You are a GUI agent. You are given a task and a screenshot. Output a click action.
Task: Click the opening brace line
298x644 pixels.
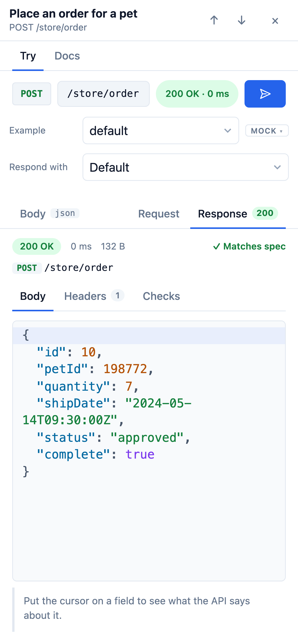click(149, 335)
